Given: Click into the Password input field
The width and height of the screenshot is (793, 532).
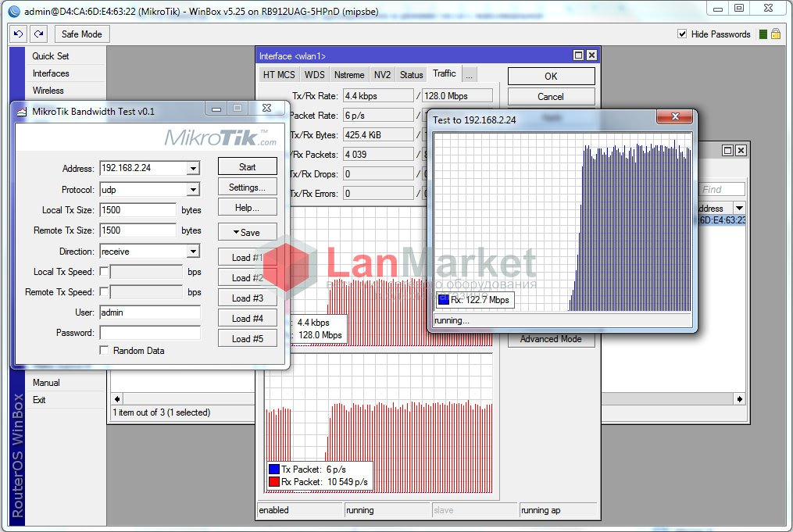Looking at the screenshot, I should click(150, 333).
